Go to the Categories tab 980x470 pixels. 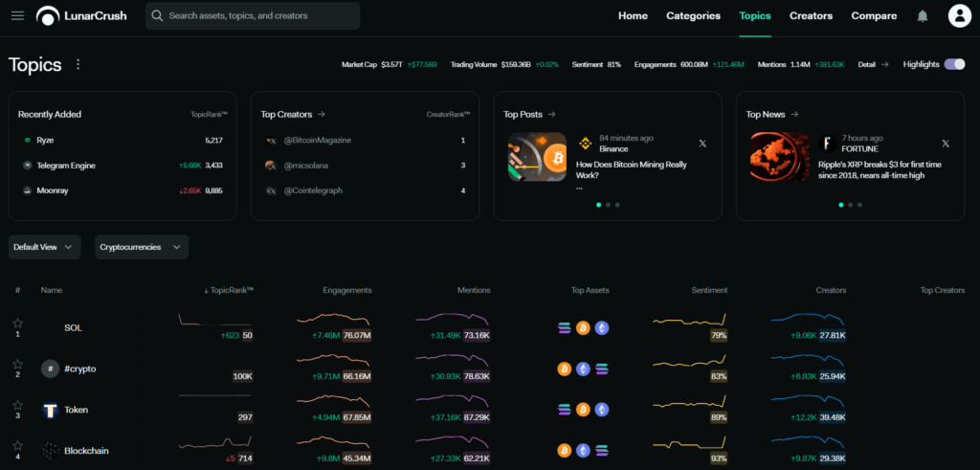point(693,16)
